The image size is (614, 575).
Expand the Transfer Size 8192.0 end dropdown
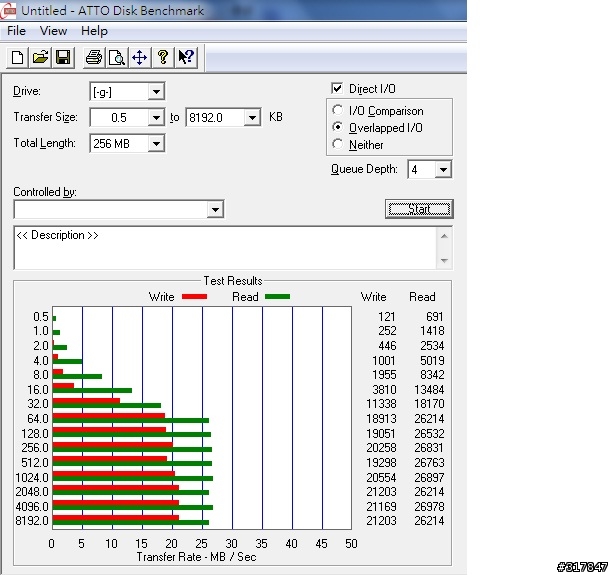(253, 118)
